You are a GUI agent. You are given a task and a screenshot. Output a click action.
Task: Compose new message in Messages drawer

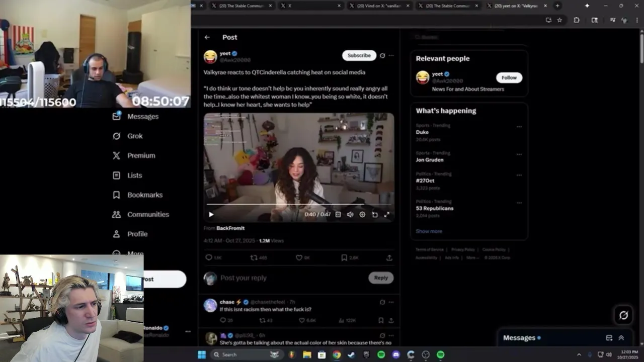click(x=609, y=338)
